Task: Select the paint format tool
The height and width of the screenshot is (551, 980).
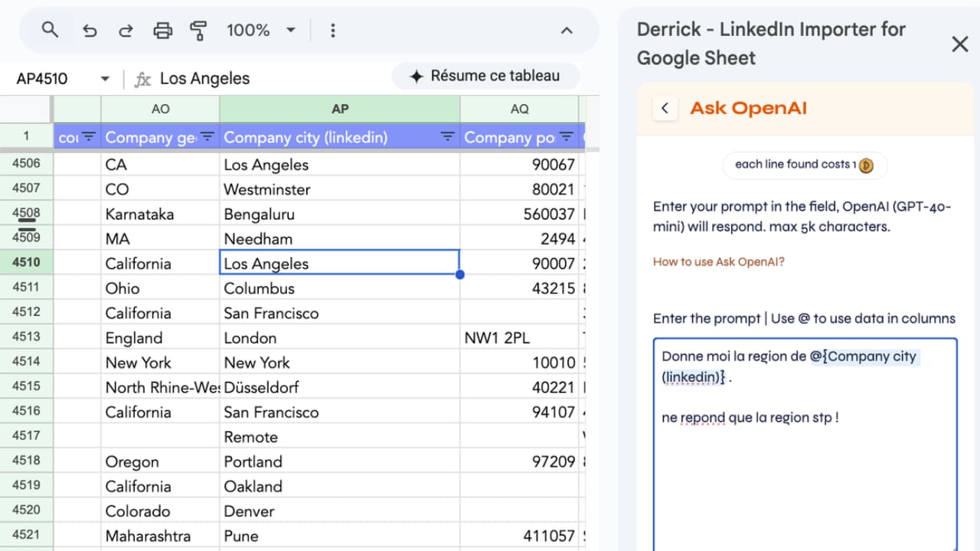Action: (x=198, y=31)
